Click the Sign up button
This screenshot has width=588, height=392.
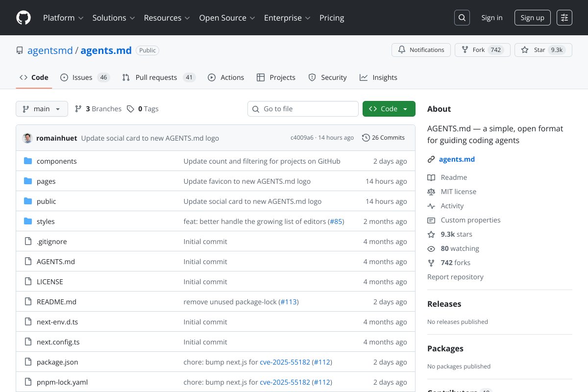click(x=533, y=18)
